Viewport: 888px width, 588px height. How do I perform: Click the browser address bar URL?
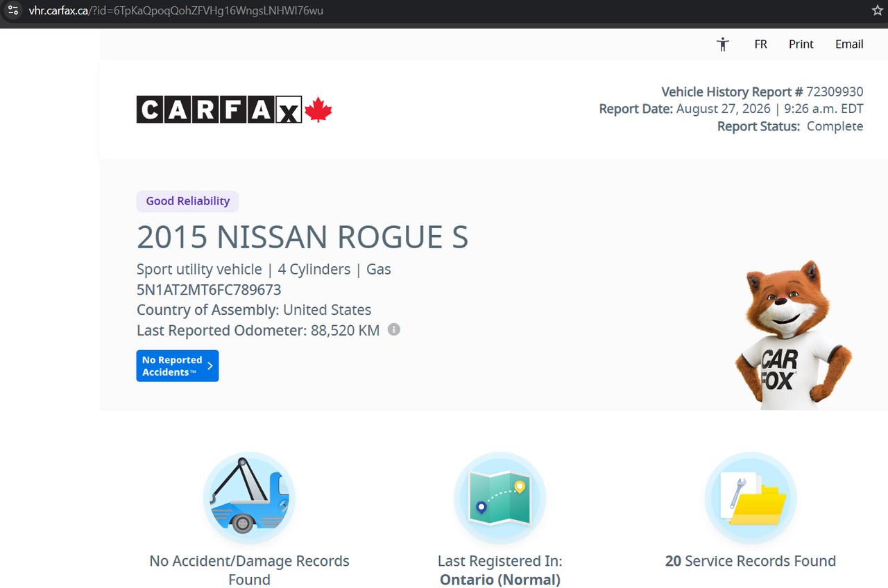pyautogui.click(x=176, y=10)
